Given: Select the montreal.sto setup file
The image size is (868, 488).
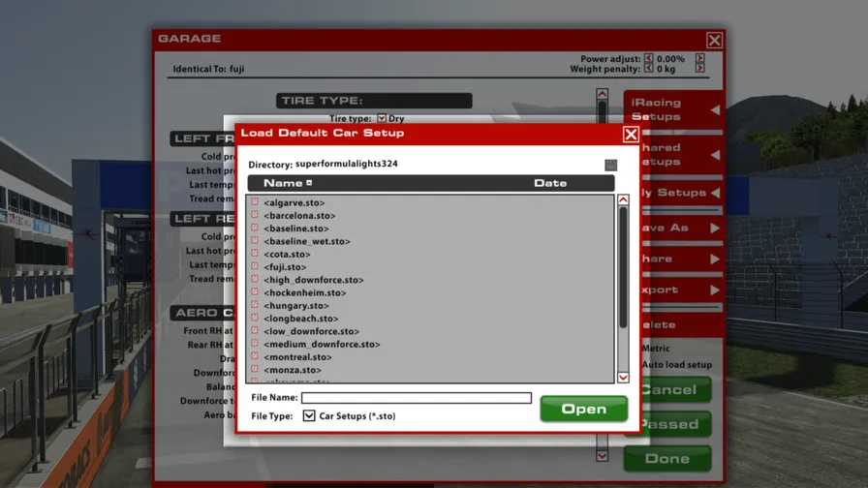Looking at the screenshot, I should [297, 357].
